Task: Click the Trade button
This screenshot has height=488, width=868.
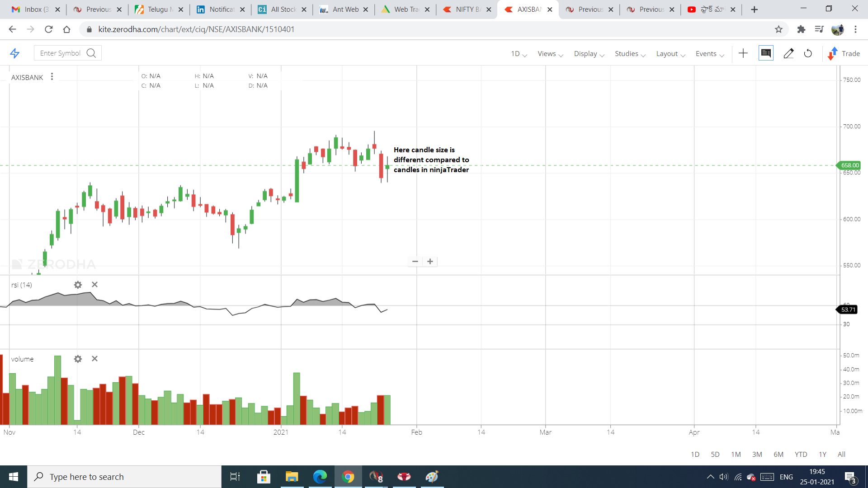Action: [x=844, y=54]
